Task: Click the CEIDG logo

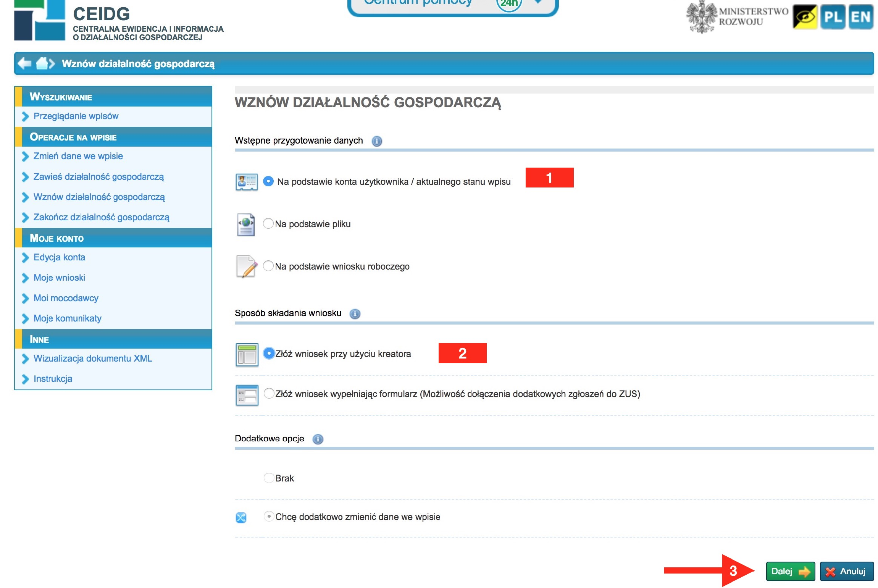Action: pos(39,20)
